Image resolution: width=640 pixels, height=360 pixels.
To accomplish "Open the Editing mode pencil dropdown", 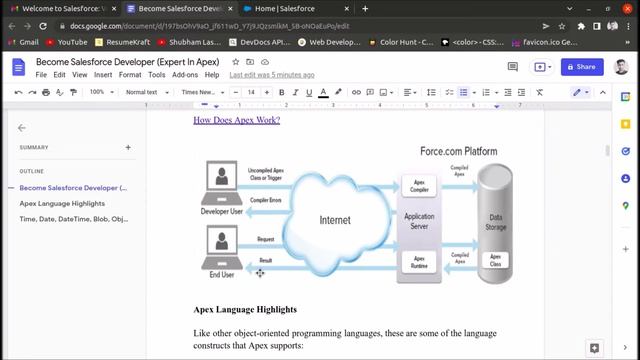I will point(580,93).
